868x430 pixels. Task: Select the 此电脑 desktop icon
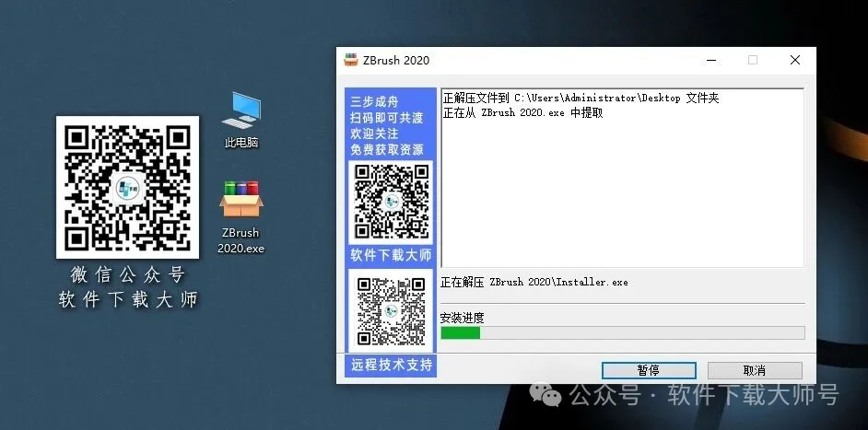point(241,120)
